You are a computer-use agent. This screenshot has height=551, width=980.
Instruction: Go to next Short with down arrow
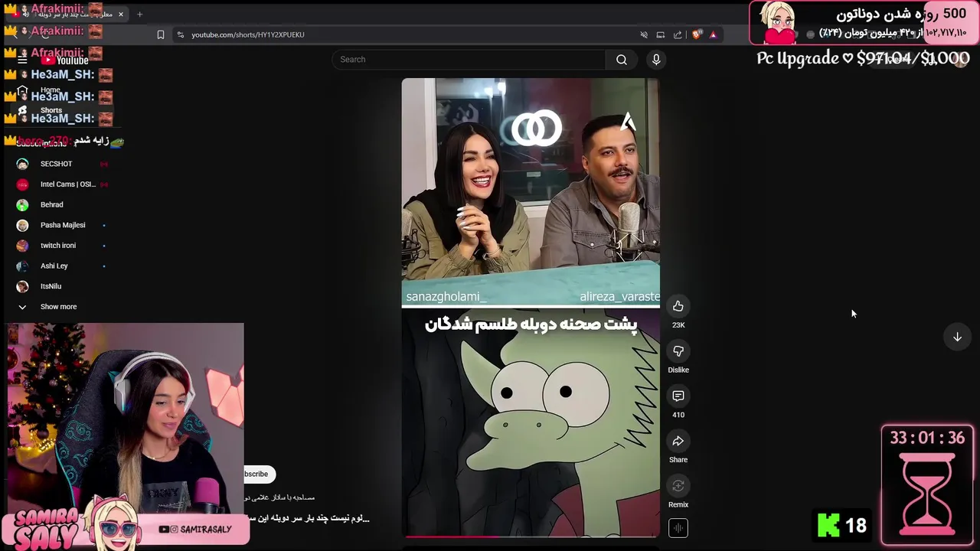click(x=957, y=337)
